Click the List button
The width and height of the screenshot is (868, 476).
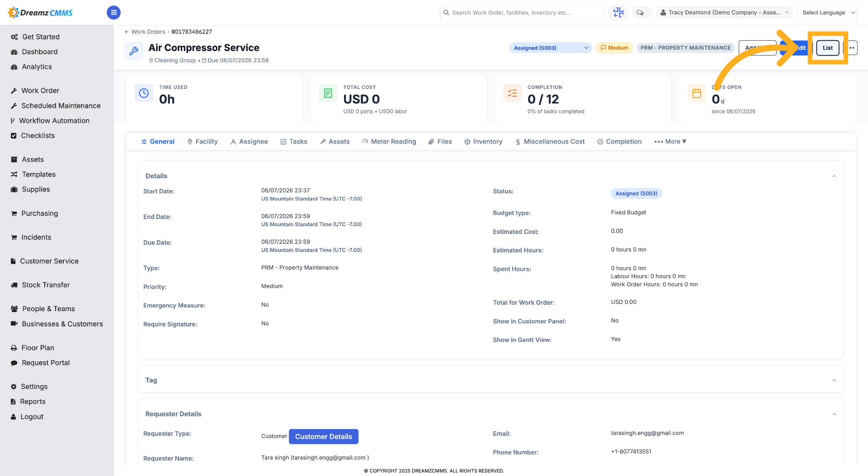[x=828, y=48]
